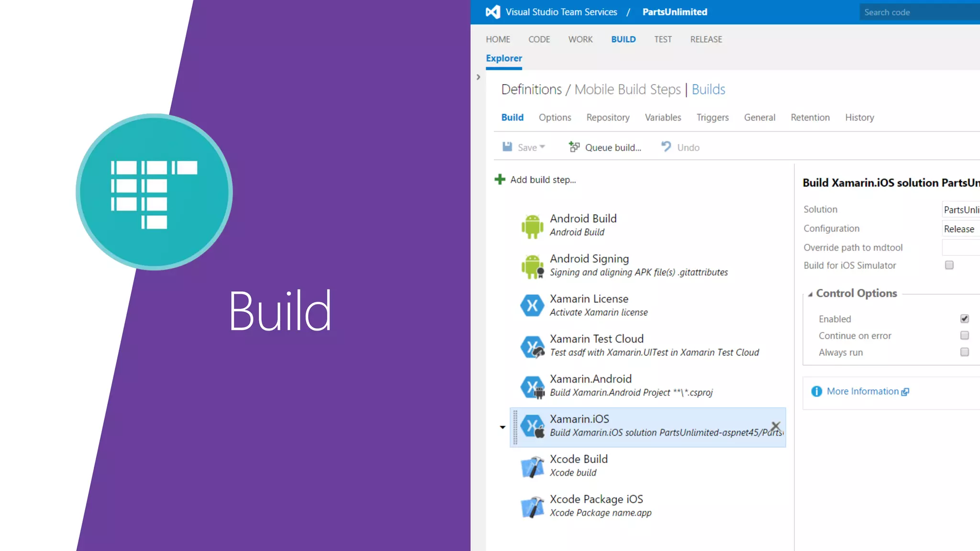This screenshot has width=980, height=551.
Task: Switch to the Options tab
Action: [x=555, y=117]
